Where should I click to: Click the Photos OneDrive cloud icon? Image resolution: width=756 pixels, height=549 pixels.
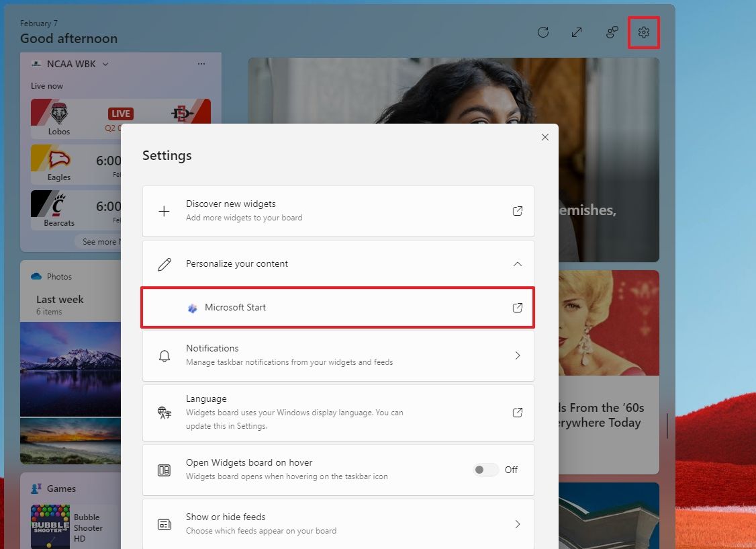(x=36, y=276)
